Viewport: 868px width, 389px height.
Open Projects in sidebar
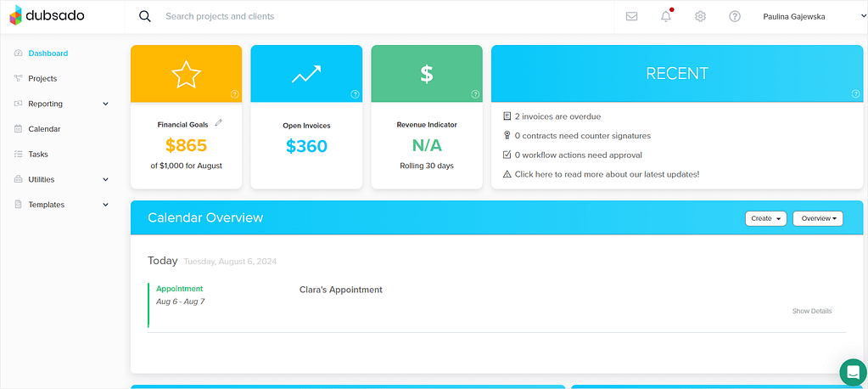click(x=42, y=79)
